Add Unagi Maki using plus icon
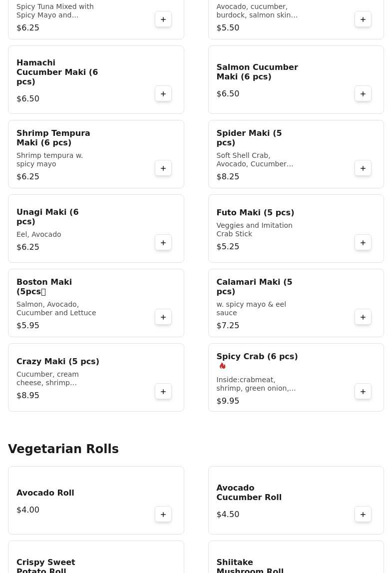 (x=163, y=243)
